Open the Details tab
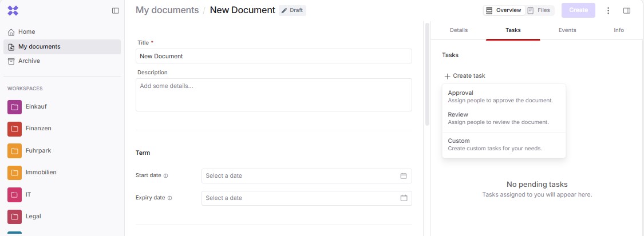 tap(459, 30)
